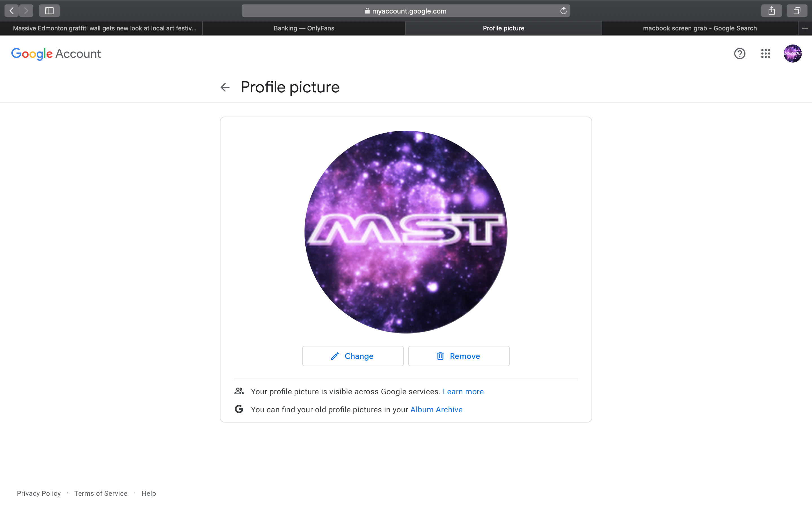This screenshot has height=507, width=812.
Task: Click the browser reload page button
Action: 563,10
